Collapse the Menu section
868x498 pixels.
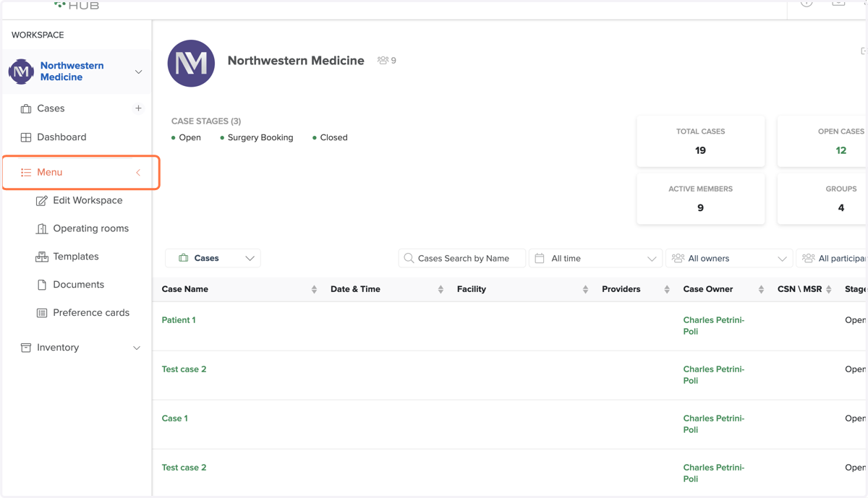coord(80,173)
